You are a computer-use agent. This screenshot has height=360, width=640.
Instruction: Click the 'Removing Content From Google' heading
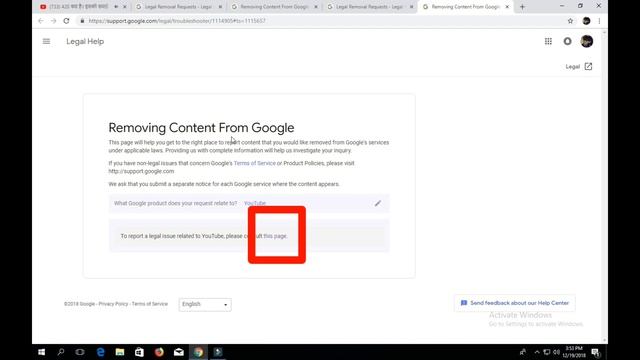pyautogui.click(x=201, y=128)
